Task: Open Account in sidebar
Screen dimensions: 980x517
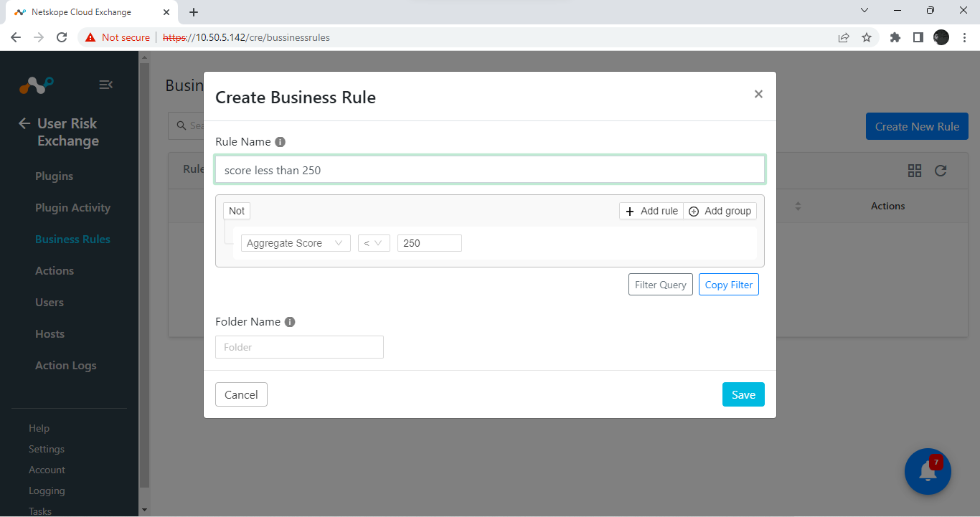Action: pyautogui.click(x=47, y=470)
